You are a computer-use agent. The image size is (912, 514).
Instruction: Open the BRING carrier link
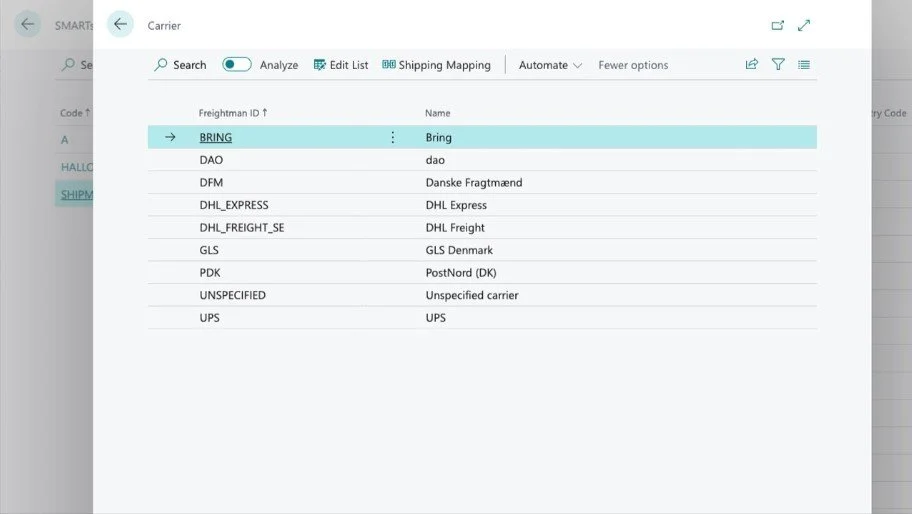pos(216,137)
